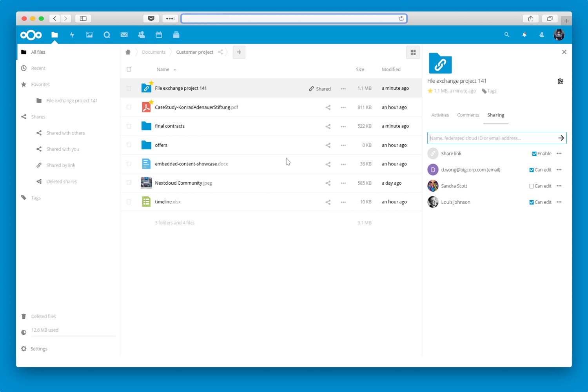The height and width of the screenshot is (392, 588).
Task: Click share icon for timeline.xlsx
Action: click(328, 202)
